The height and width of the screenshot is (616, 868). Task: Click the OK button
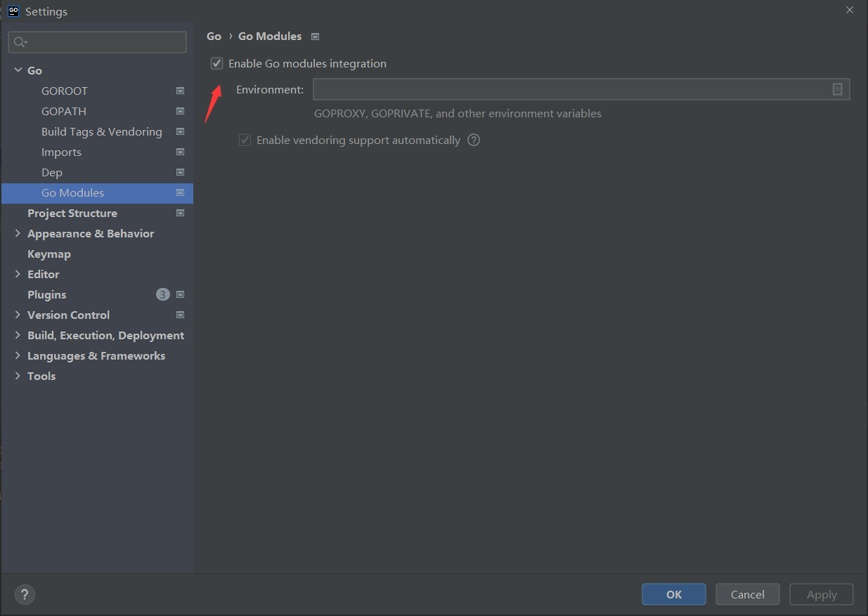click(x=674, y=594)
